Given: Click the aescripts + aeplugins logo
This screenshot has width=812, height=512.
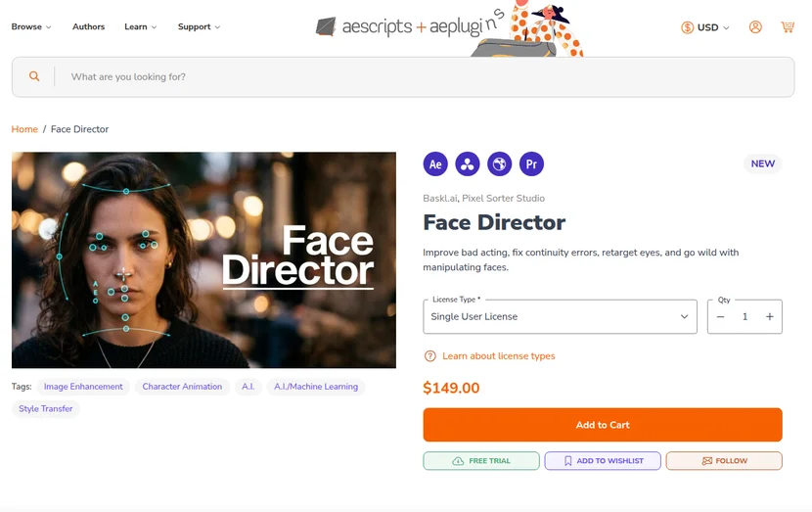Looking at the screenshot, I should [x=409, y=25].
